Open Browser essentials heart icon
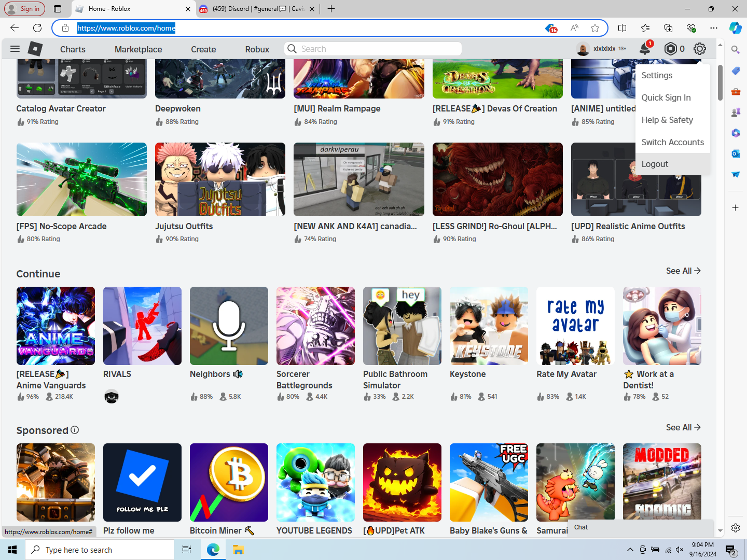The width and height of the screenshot is (747, 560). (x=691, y=28)
